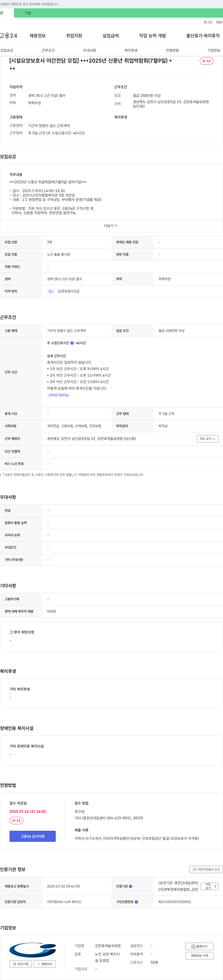This screenshot has width=223, height=980.
Task: Click the 월급 258만원 이상 value in 임금 조건
Action: [x=171, y=331]
